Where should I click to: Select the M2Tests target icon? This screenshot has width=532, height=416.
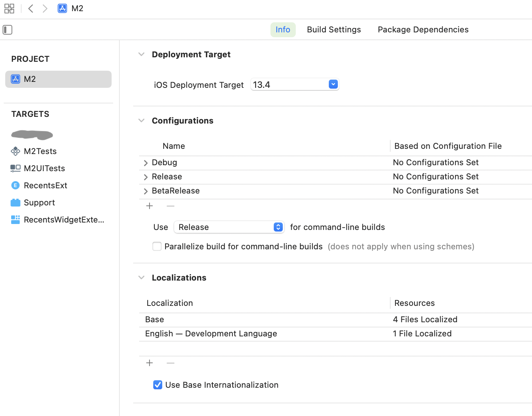[x=15, y=151]
